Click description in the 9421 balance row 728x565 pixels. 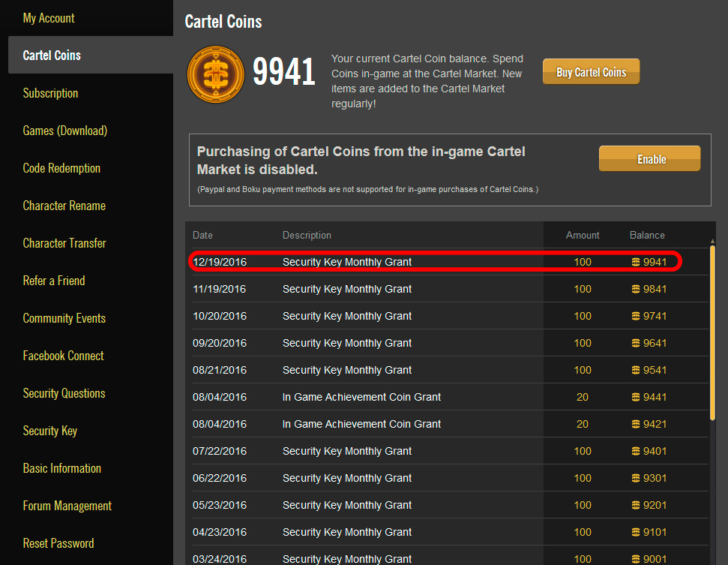click(x=361, y=424)
